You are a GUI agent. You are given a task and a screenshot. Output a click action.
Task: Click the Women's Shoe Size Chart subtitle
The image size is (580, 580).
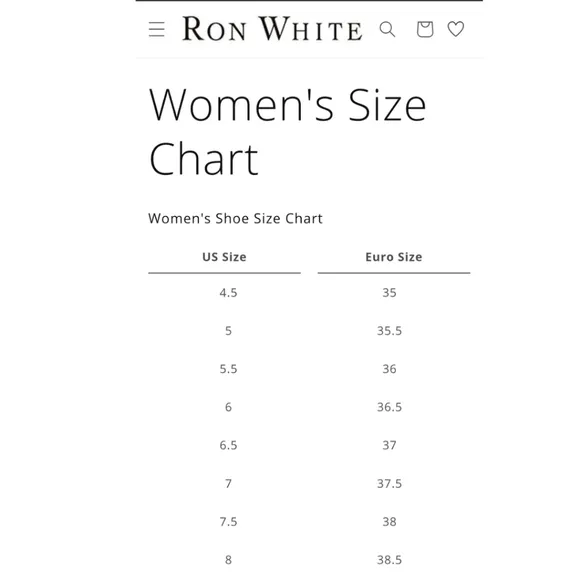[x=235, y=218]
